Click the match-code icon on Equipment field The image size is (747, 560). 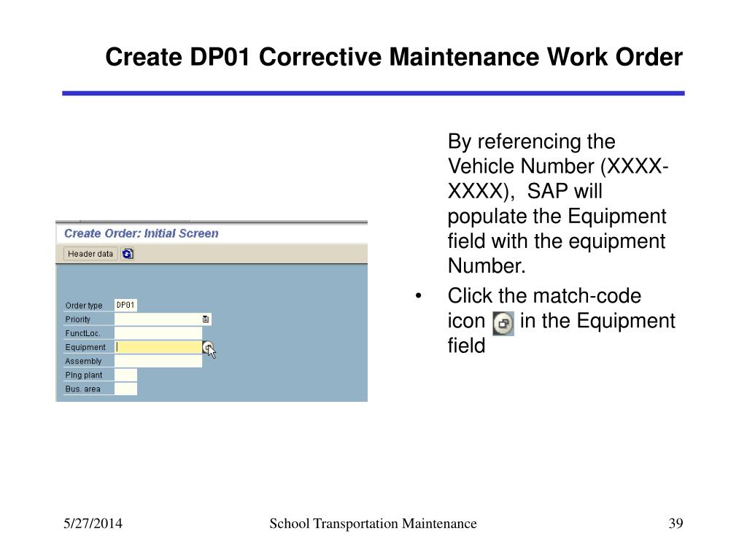coord(208,348)
